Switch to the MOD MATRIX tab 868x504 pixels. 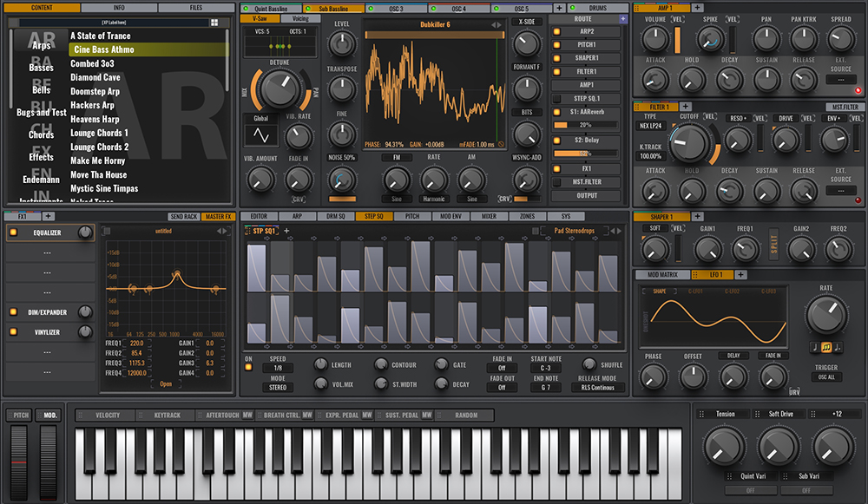[x=662, y=274]
